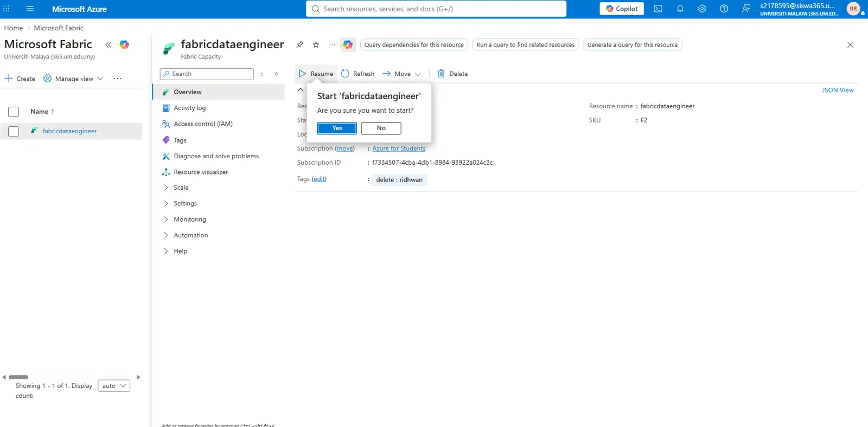Confirm start by clicking Yes
The height and width of the screenshot is (427, 868).
(337, 128)
